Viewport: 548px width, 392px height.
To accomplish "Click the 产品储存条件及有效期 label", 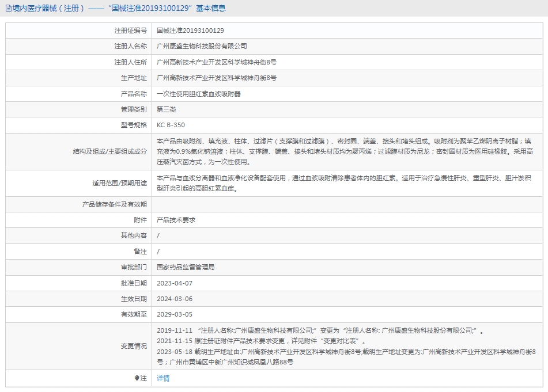I will click(114, 204).
